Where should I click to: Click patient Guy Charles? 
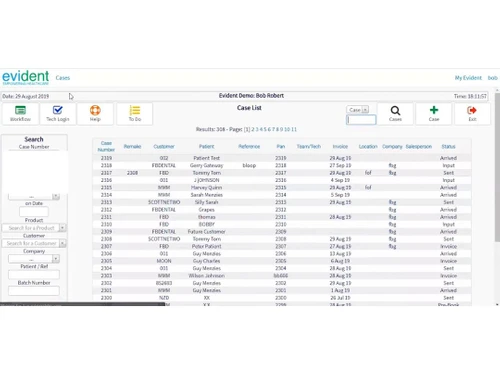point(206,261)
